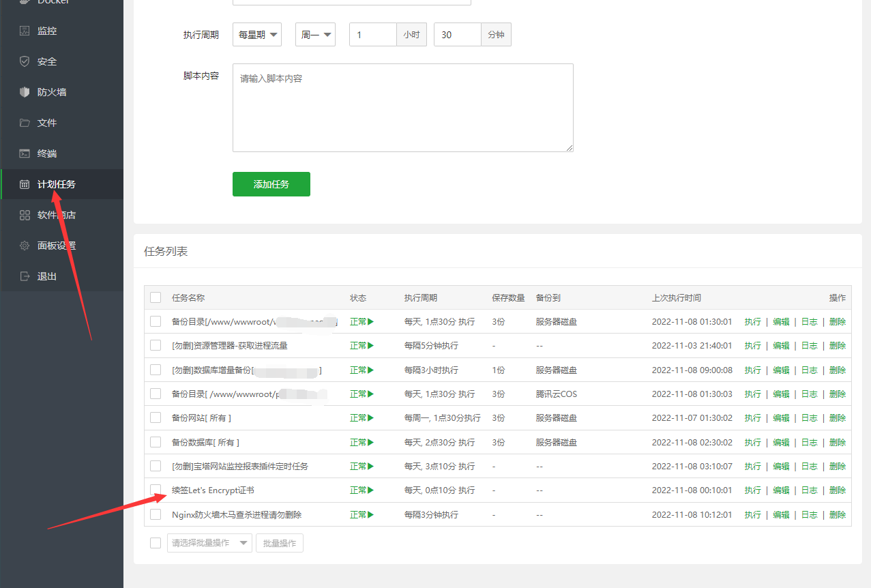Open 安全 sidebar menu
Screen dimensions: 871x588
(47, 61)
